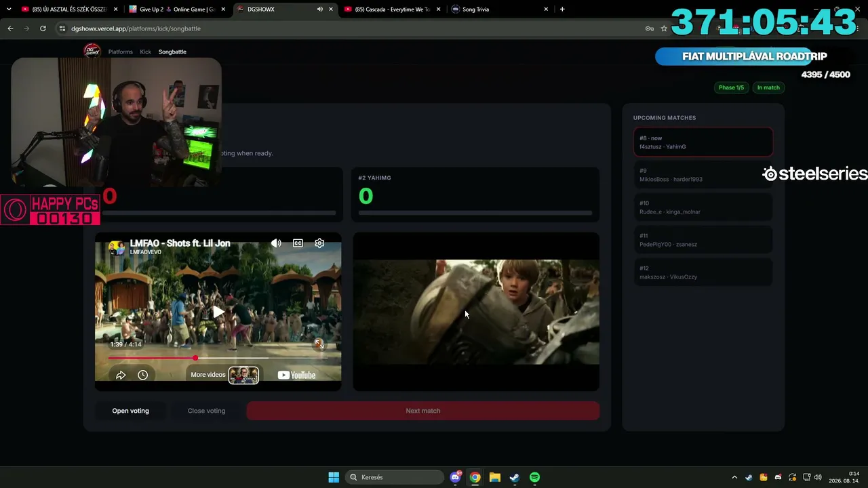This screenshot has height=488, width=868.
Task: Open the LMFAO - Shots ft. Lil Jon title
Action: coord(180,243)
